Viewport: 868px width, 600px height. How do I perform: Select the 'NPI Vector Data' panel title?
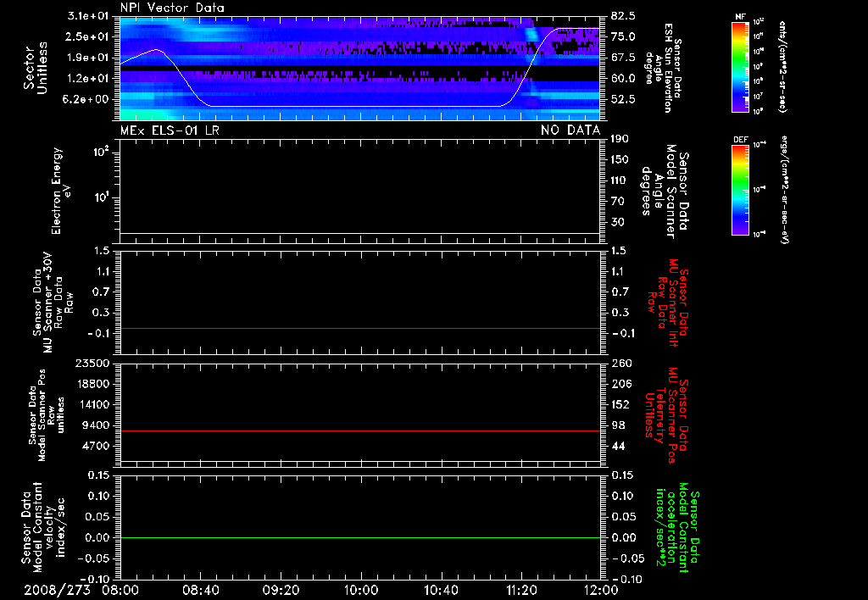click(x=172, y=8)
